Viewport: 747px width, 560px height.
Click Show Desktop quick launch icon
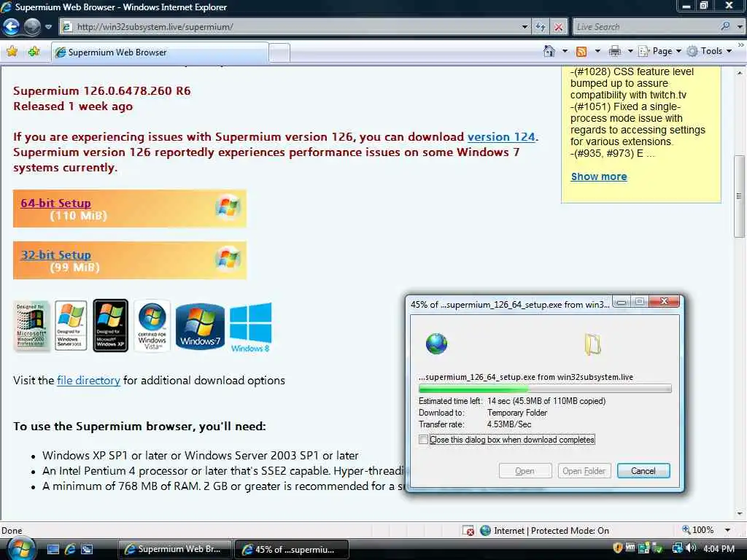[53, 550]
